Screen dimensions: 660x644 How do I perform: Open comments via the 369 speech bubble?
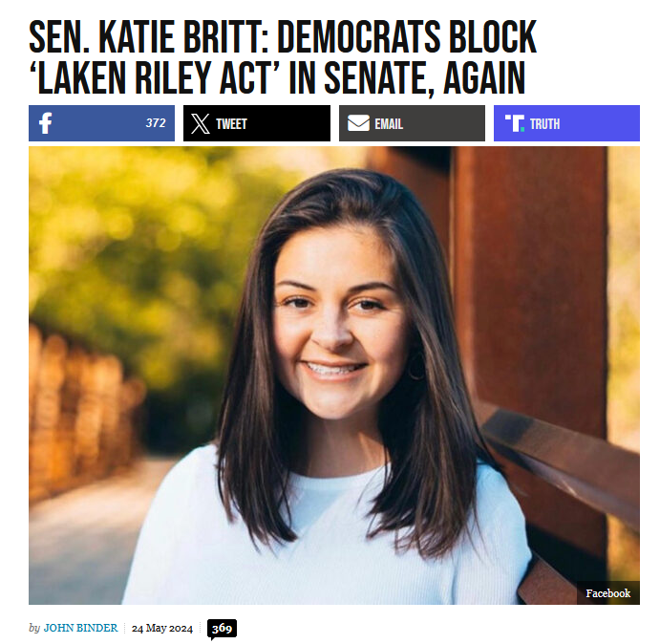click(222, 630)
